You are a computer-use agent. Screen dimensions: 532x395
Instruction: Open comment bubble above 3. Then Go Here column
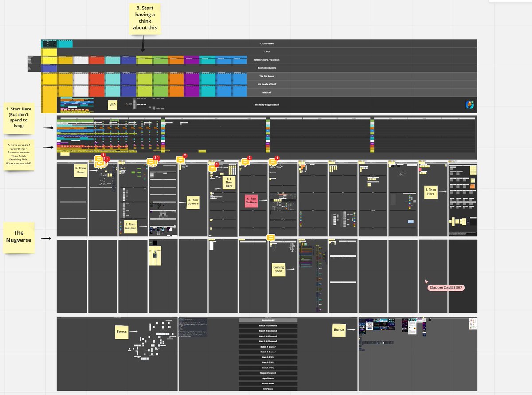181,160
